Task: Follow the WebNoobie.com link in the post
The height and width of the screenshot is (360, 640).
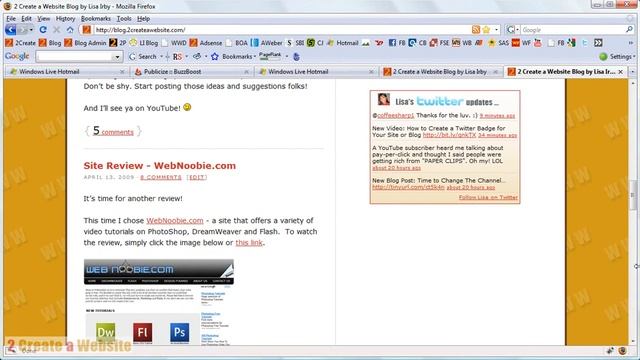Action: tap(175, 220)
